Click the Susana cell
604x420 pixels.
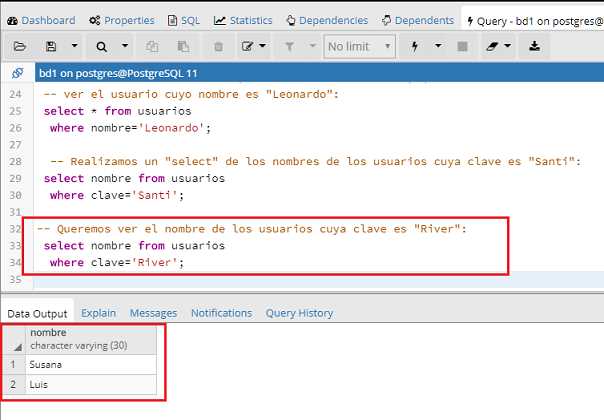click(x=91, y=365)
